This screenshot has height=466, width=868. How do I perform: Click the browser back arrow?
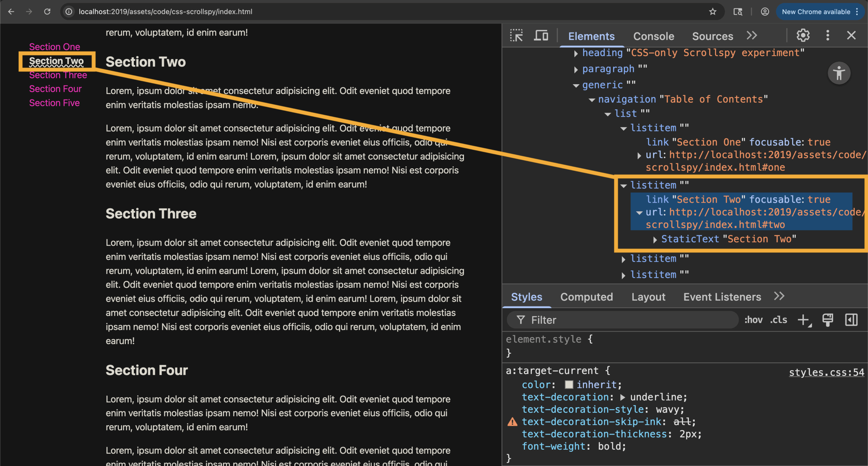[x=11, y=12]
